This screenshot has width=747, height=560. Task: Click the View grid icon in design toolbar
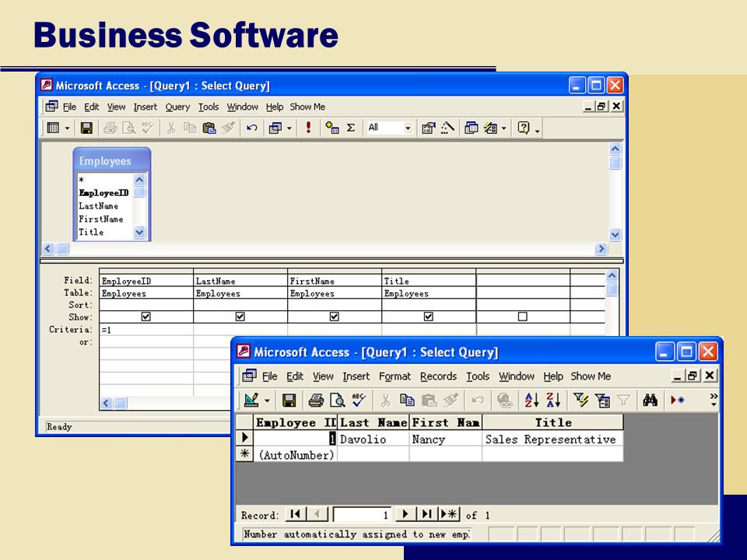(x=54, y=128)
